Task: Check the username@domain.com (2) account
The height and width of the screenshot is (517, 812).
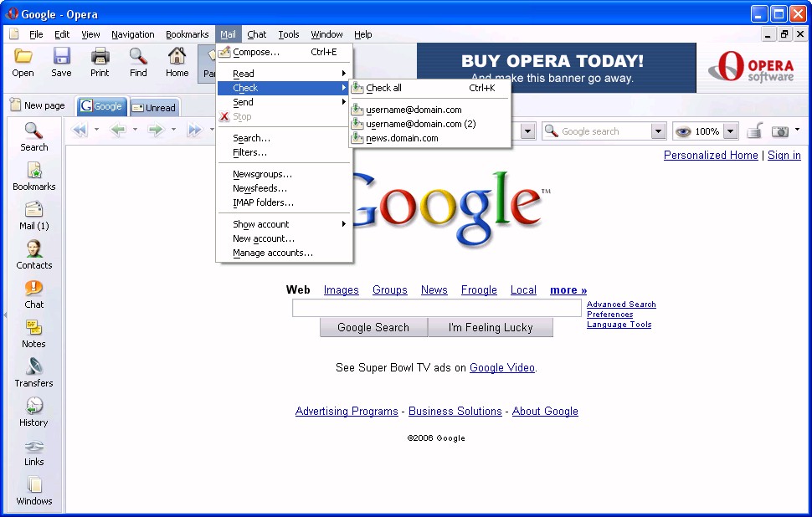Action: click(x=429, y=124)
